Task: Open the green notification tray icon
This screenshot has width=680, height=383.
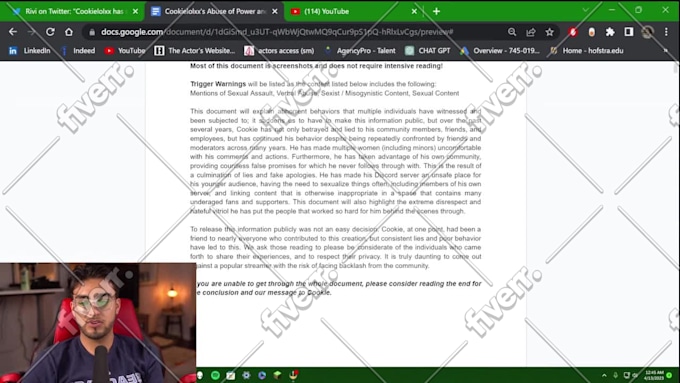Action: [670, 375]
